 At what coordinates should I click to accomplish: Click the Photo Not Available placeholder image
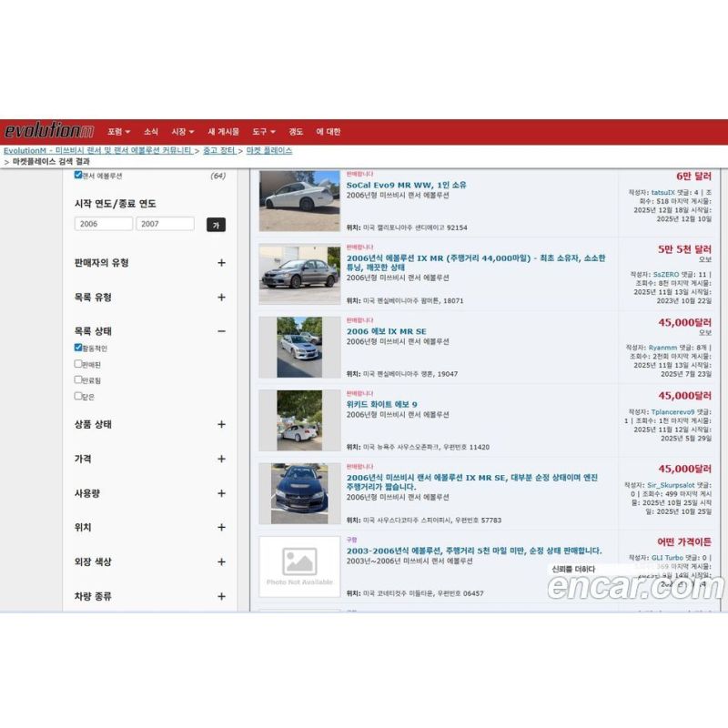pos(299,566)
